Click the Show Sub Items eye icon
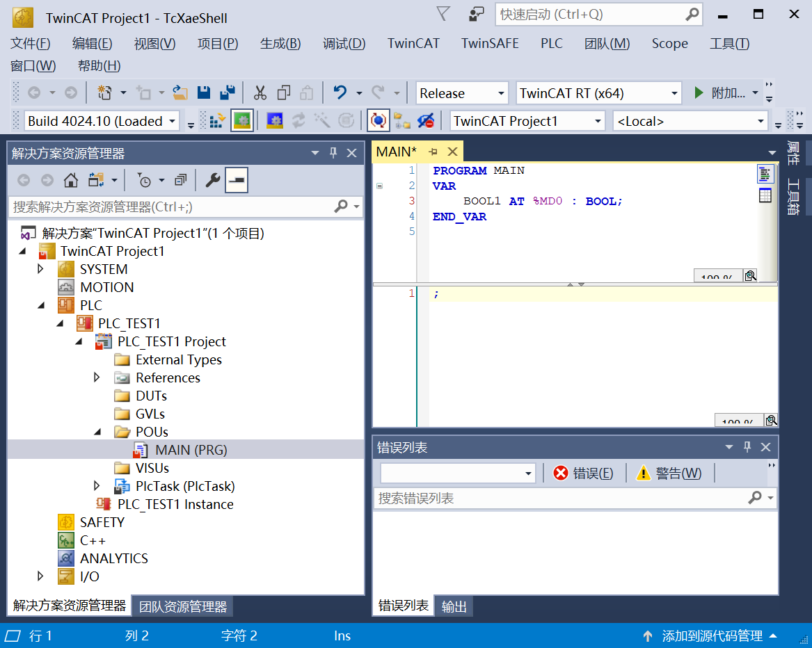The height and width of the screenshot is (648, 812). [x=426, y=121]
